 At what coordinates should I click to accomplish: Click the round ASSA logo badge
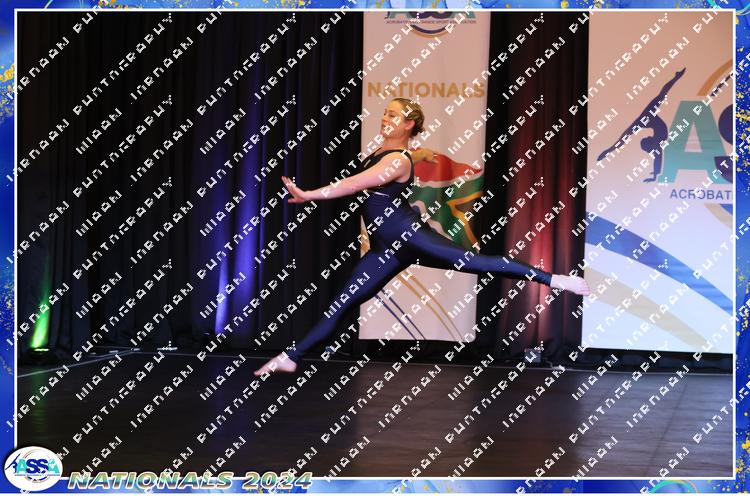[x=33, y=468]
